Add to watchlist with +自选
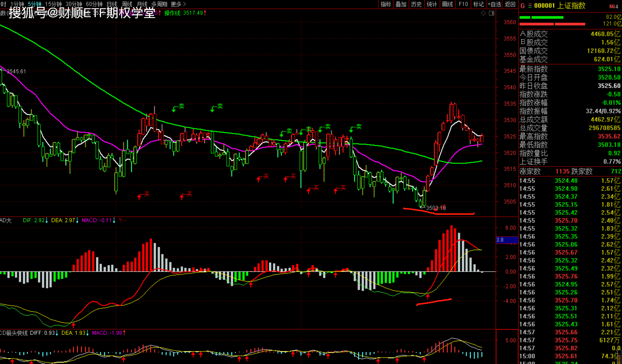This screenshot has width=622, height=364. point(494,4)
